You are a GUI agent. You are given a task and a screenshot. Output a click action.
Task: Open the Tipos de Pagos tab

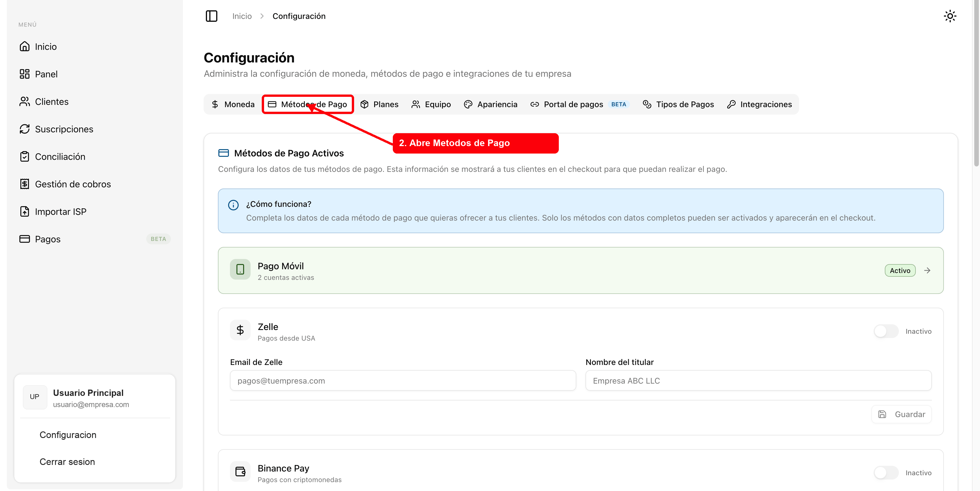point(678,104)
